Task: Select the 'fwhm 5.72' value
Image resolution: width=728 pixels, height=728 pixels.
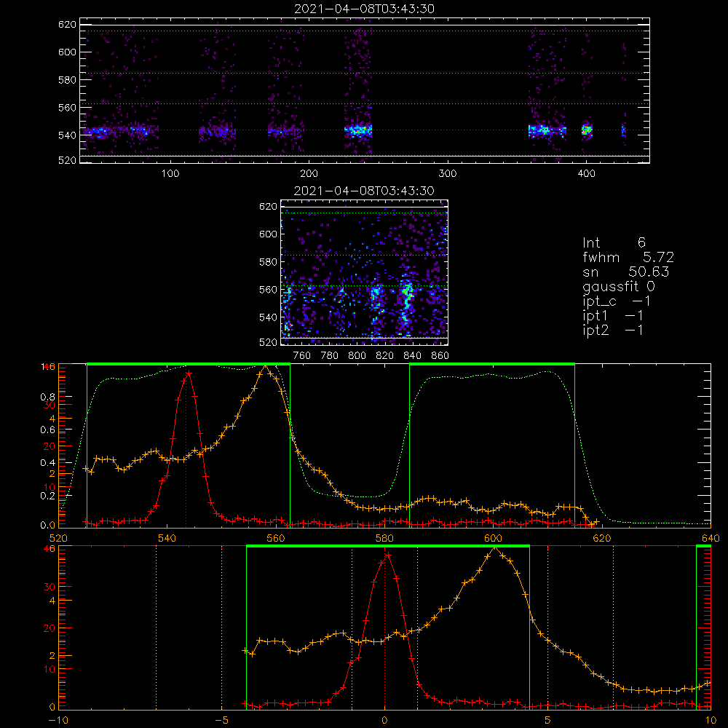Action: (628, 257)
